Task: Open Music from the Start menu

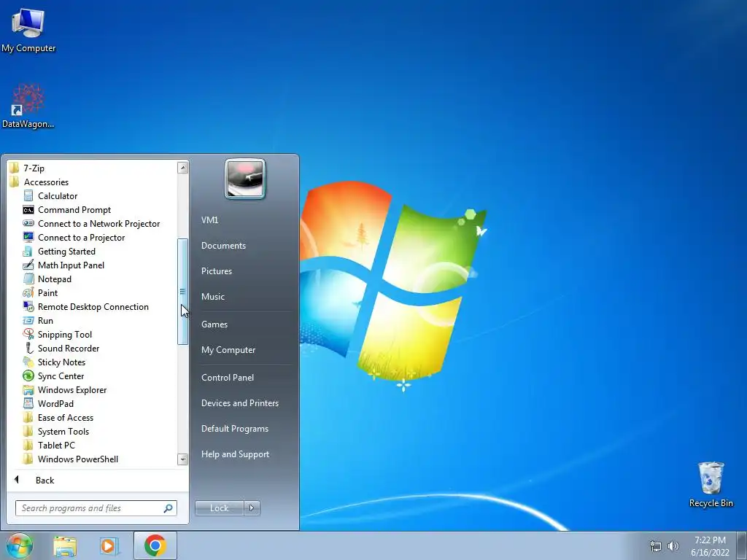Action: coord(212,296)
